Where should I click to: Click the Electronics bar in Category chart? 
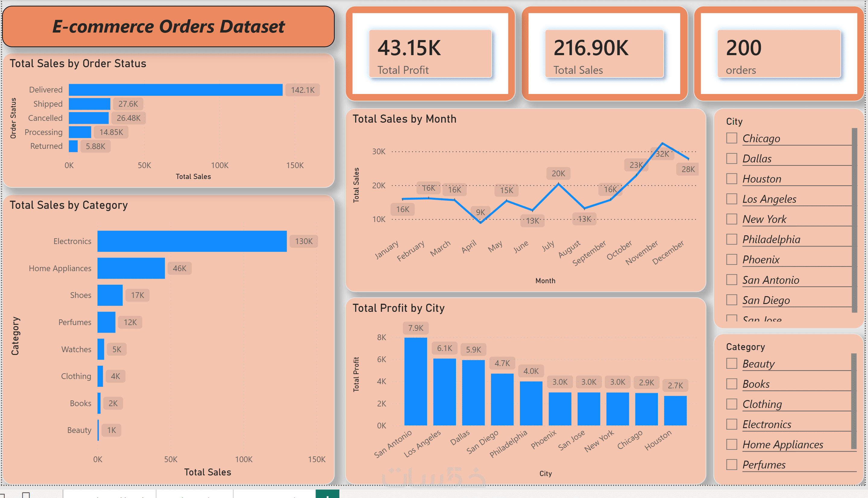(192, 241)
